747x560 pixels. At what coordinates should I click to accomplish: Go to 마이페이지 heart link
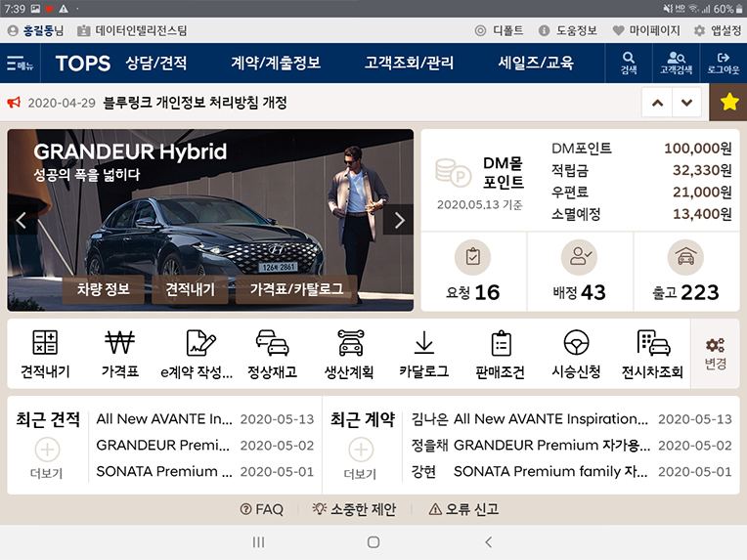[646, 30]
